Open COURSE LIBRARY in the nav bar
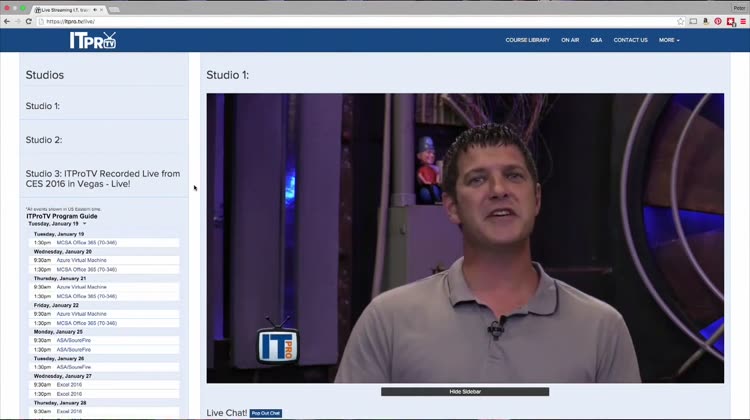The width and height of the screenshot is (750, 420). pos(528,40)
